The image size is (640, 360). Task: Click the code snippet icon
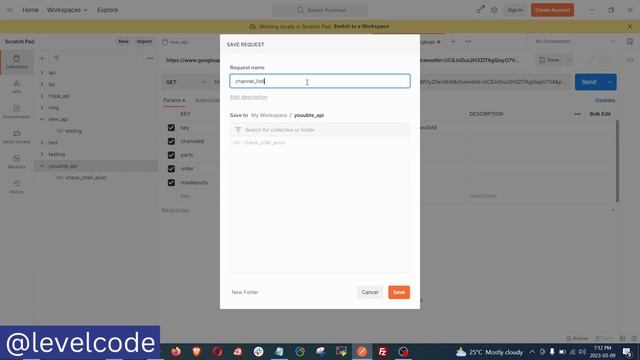(630, 60)
